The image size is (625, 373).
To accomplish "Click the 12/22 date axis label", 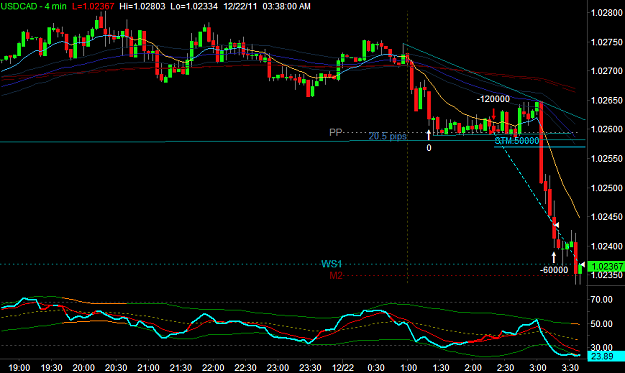I will pyautogui.click(x=343, y=367).
